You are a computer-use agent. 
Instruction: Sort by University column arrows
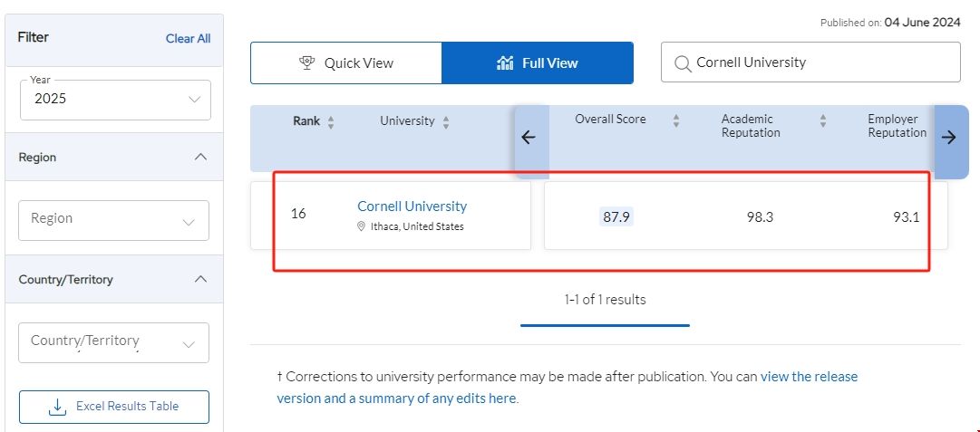pyautogui.click(x=445, y=122)
